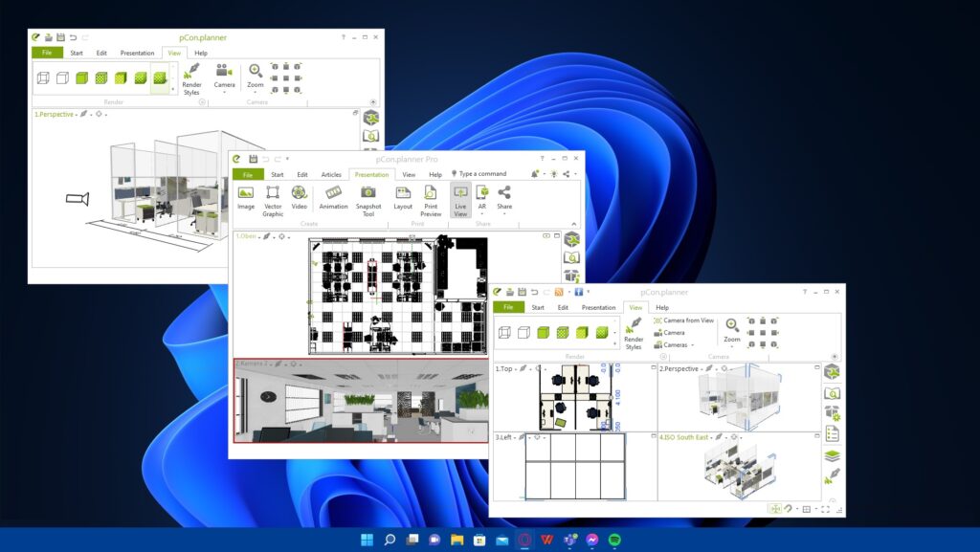The height and width of the screenshot is (552, 980).
Task: Restore the 1.Perspective viewport in top-left window
Action: (356, 113)
